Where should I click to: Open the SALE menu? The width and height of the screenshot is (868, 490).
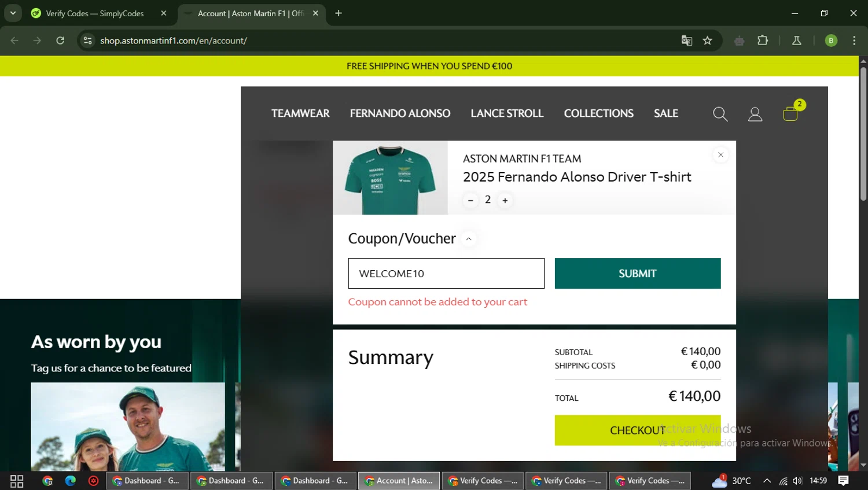click(666, 113)
